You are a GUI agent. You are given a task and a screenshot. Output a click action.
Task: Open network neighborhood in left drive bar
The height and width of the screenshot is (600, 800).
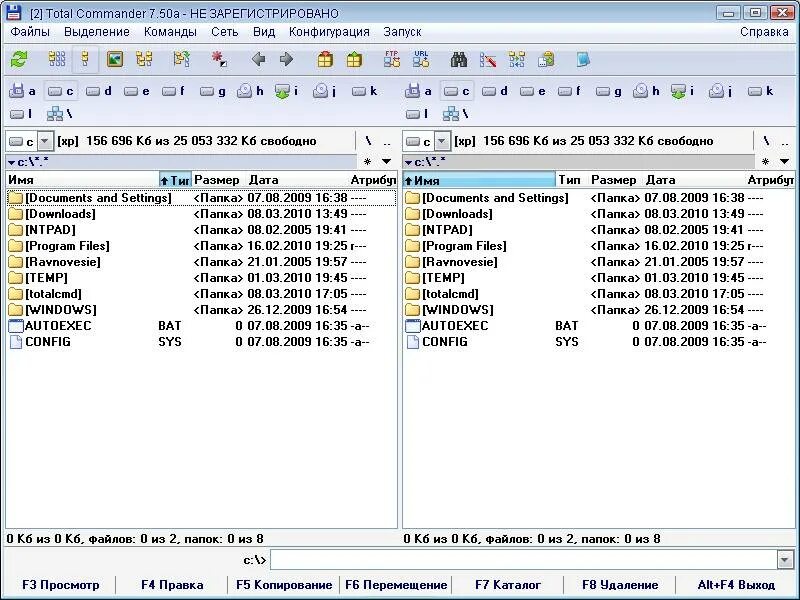(59, 114)
